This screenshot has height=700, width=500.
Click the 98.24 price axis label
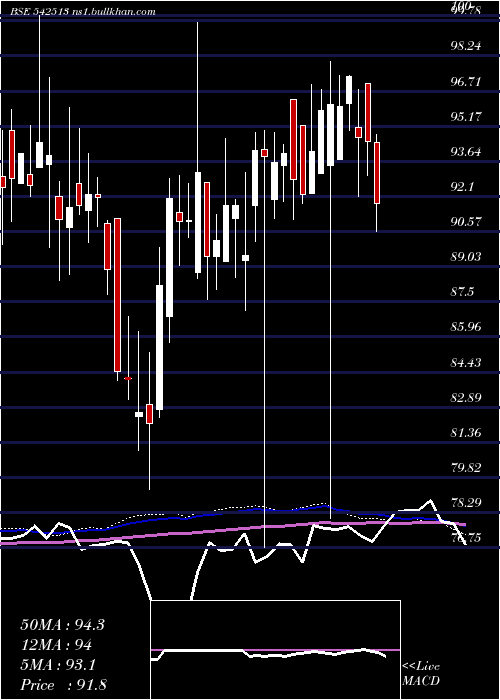pos(467,46)
